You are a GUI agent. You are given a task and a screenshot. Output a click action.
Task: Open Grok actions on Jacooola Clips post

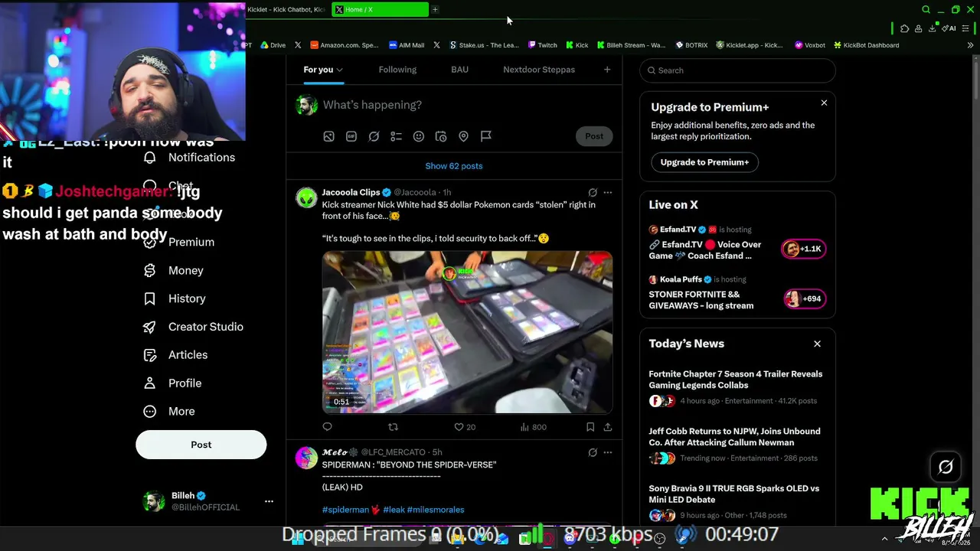(593, 193)
